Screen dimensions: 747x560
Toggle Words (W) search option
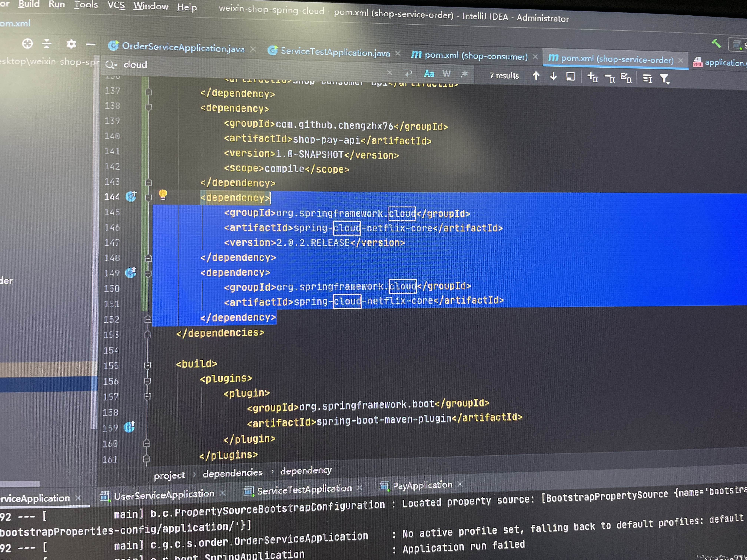click(446, 74)
